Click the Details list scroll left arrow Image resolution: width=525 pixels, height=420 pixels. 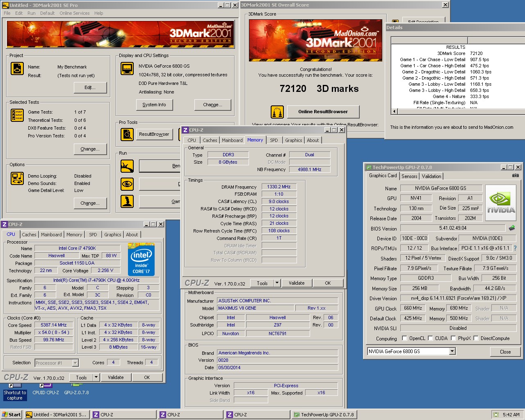coord(395,111)
